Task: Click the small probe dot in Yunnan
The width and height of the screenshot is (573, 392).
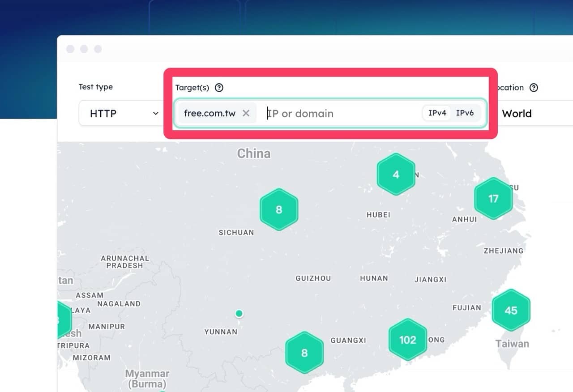Action: (239, 313)
